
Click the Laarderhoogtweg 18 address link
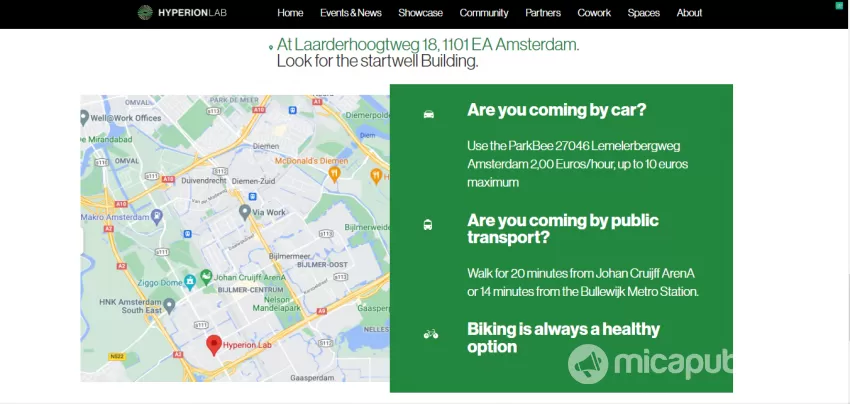(428, 44)
